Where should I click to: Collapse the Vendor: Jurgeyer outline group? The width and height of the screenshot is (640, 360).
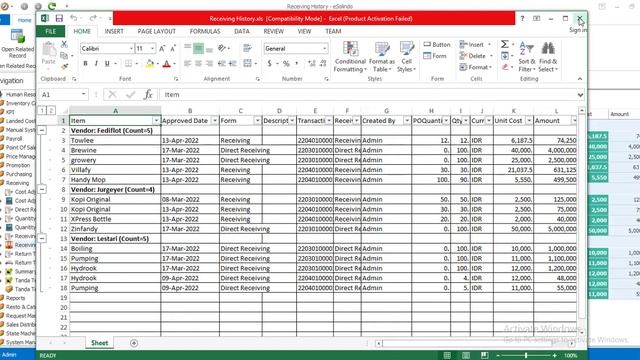point(42,189)
